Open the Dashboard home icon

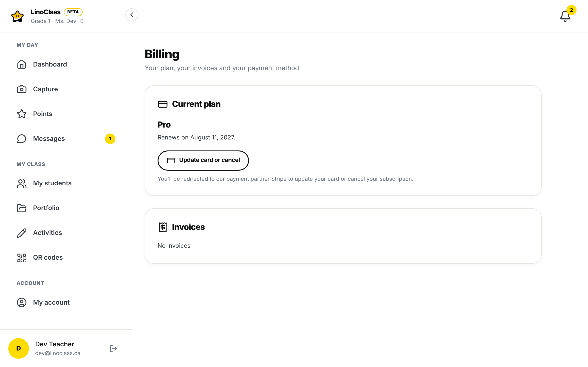(x=22, y=64)
